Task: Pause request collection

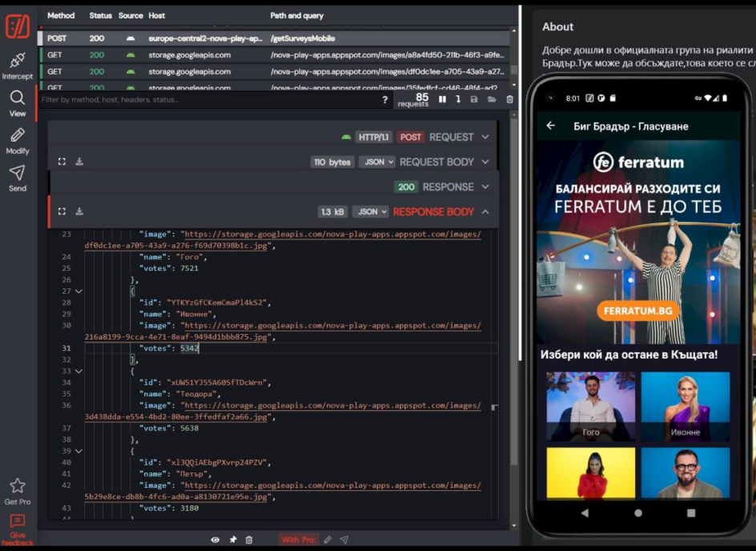Action: pos(442,99)
